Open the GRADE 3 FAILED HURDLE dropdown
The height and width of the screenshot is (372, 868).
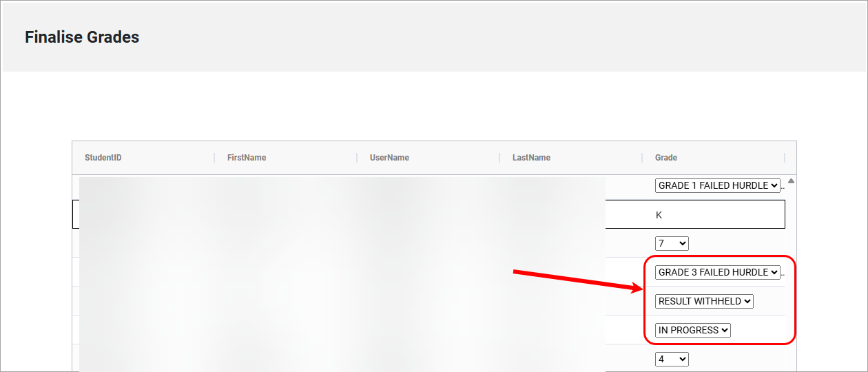pyautogui.click(x=717, y=272)
